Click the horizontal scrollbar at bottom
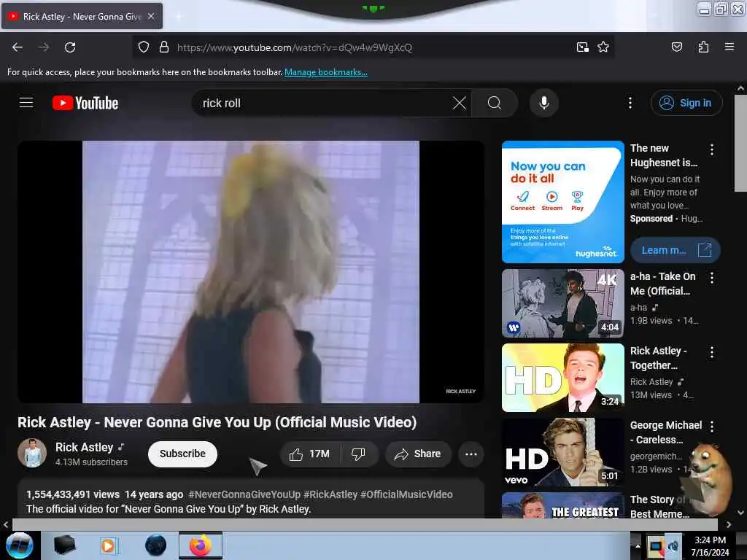Screen dimensions: 747x560 click(x=365, y=524)
